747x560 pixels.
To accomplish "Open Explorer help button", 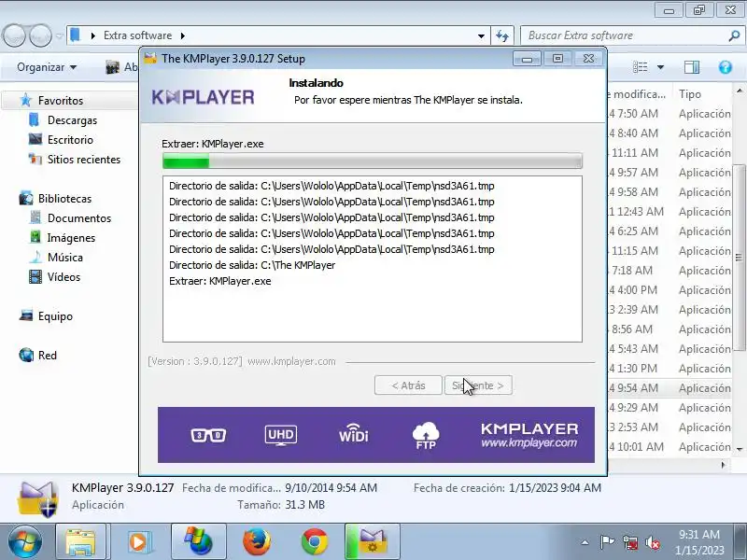I will 726,67.
